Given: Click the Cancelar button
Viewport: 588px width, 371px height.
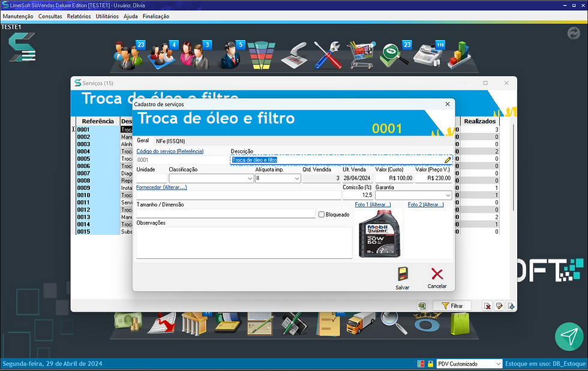Looking at the screenshot, I should [437, 278].
